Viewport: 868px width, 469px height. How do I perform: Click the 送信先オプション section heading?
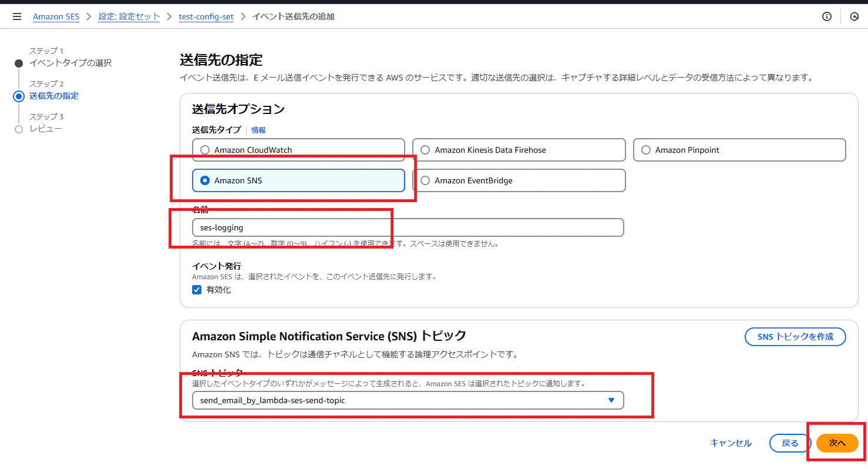point(238,109)
